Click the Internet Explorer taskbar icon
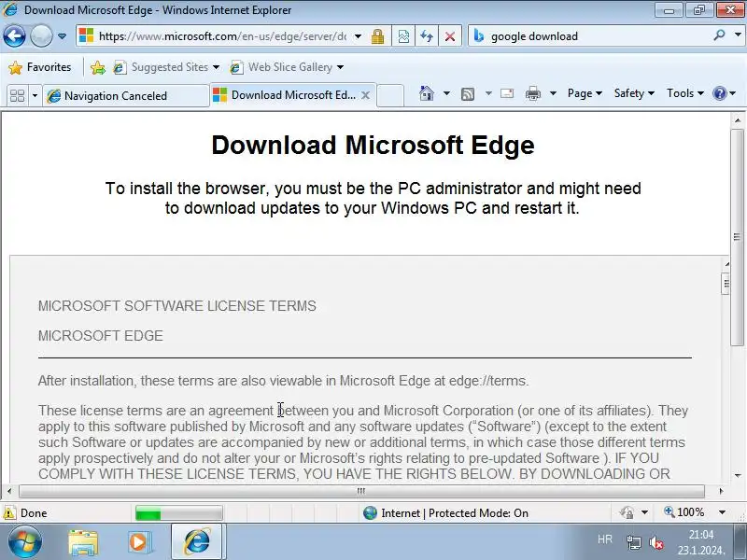The image size is (747, 560). (197, 541)
